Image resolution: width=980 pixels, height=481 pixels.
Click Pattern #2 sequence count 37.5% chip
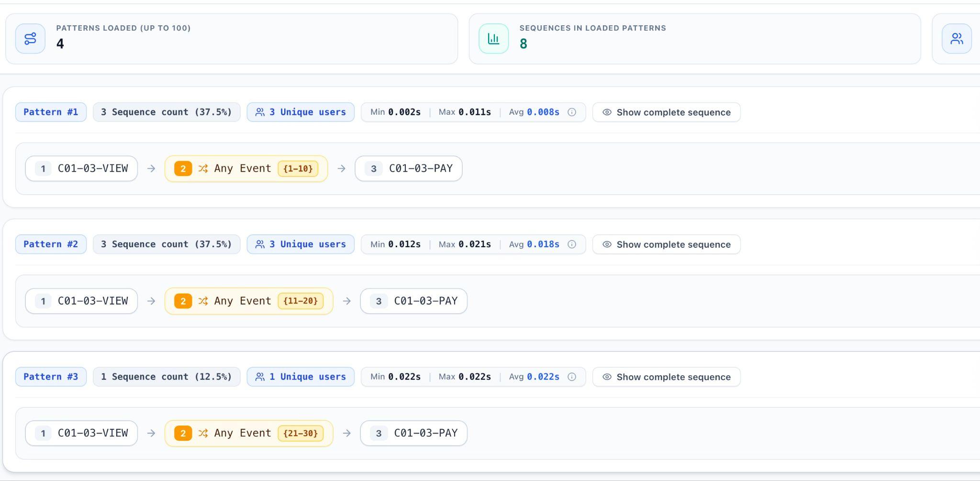tap(167, 244)
